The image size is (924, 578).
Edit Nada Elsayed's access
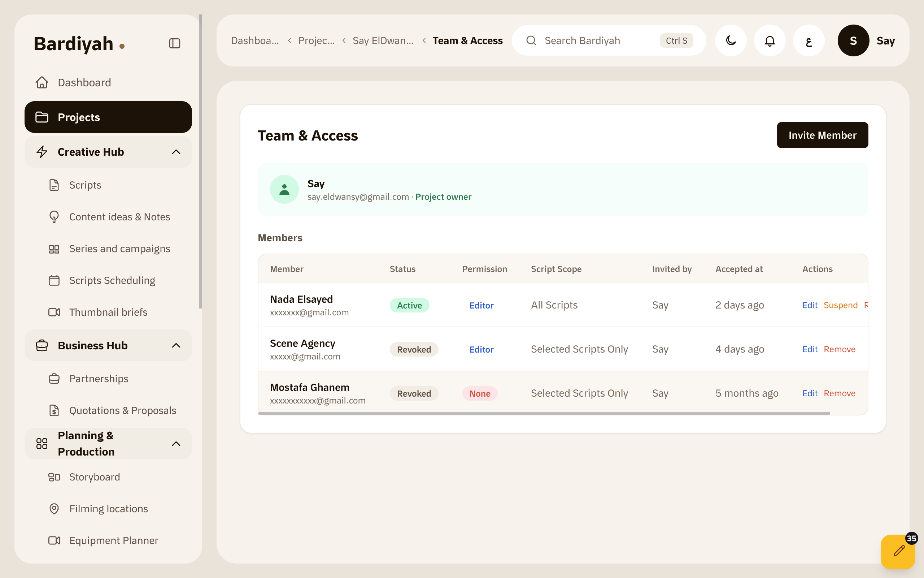pyautogui.click(x=810, y=305)
